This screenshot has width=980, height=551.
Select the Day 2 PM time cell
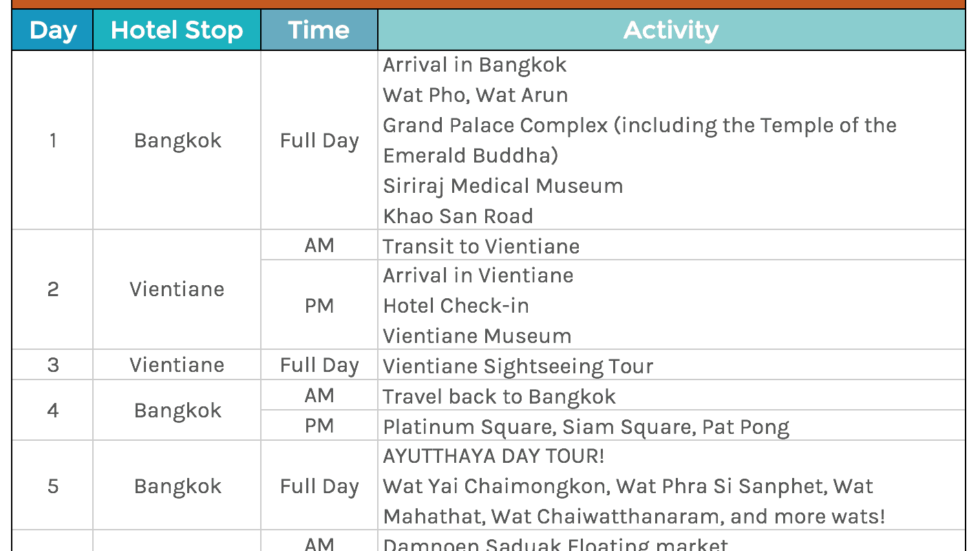319,305
